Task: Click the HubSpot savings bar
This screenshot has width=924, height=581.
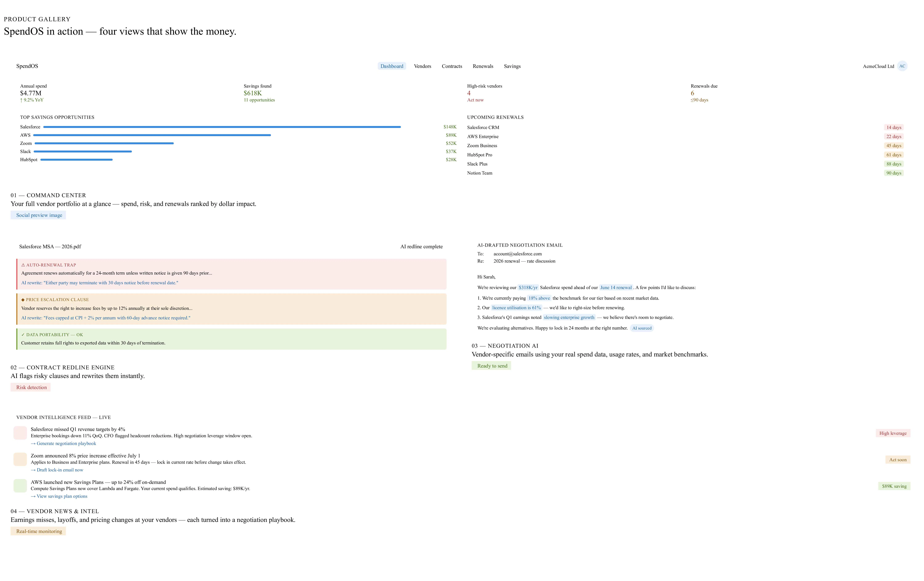Action: 76,160
